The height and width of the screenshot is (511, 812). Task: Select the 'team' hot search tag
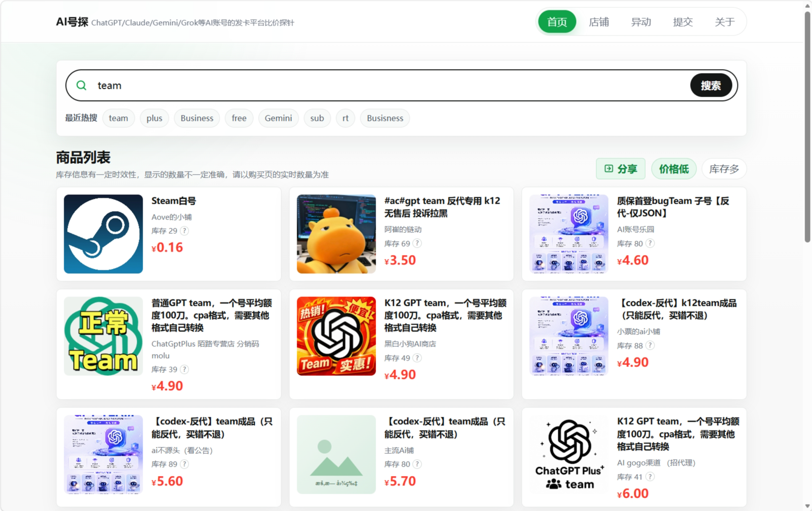click(118, 118)
